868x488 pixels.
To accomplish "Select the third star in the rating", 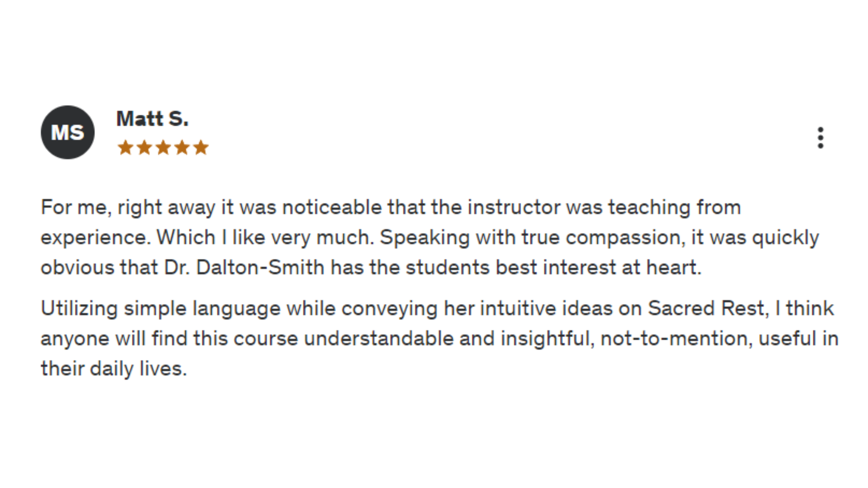I will point(163,147).
